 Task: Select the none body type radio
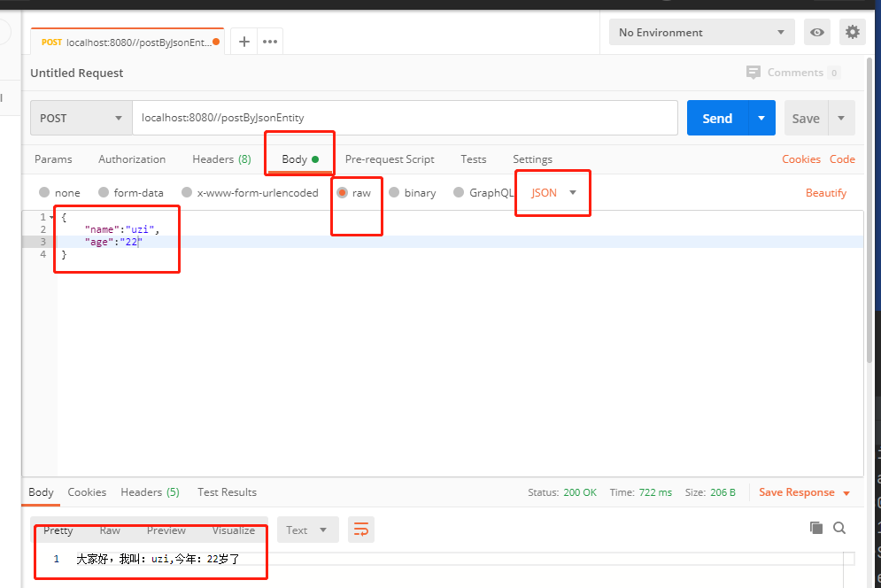pyautogui.click(x=44, y=192)
